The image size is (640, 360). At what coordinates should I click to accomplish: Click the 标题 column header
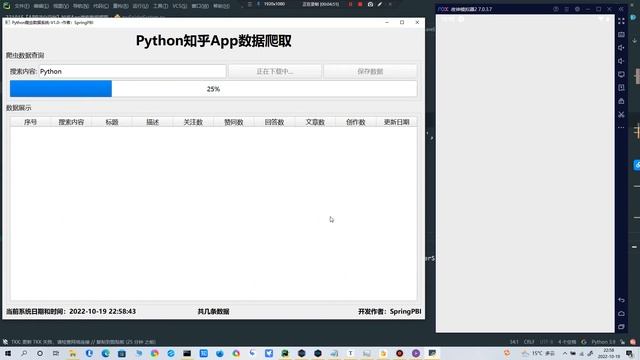112,122
